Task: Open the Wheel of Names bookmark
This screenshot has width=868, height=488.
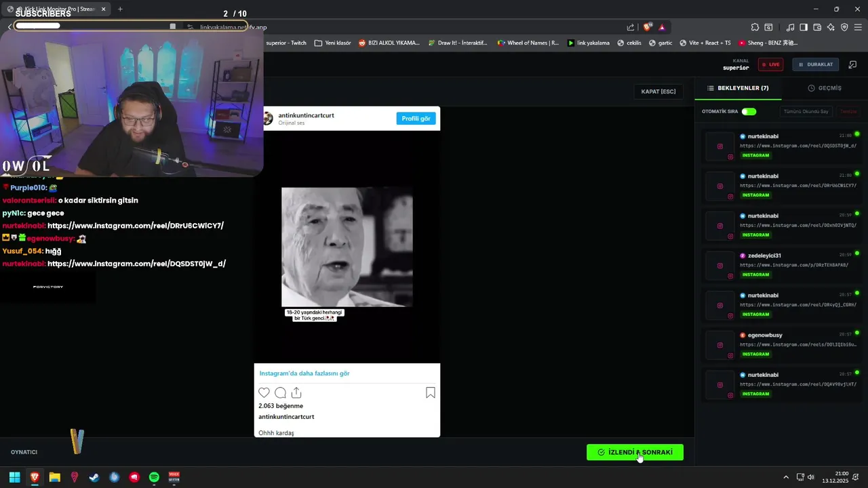Action: tap(528, 43)
